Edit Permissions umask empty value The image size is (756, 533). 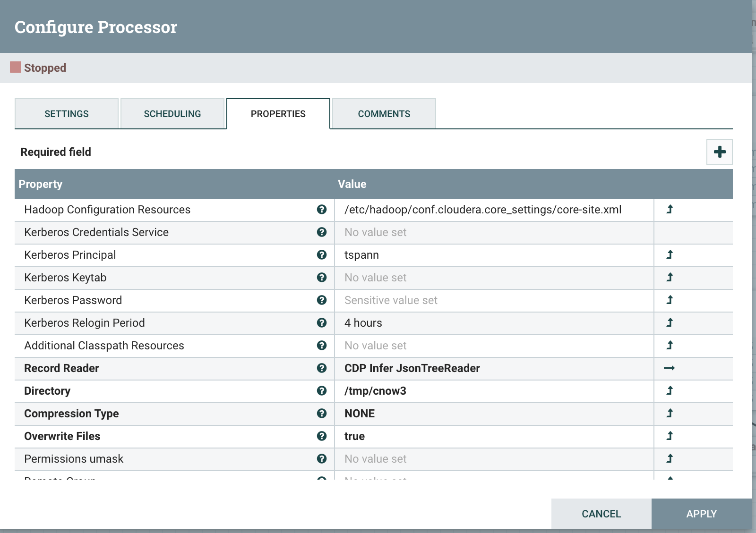[x=494, y=459]
